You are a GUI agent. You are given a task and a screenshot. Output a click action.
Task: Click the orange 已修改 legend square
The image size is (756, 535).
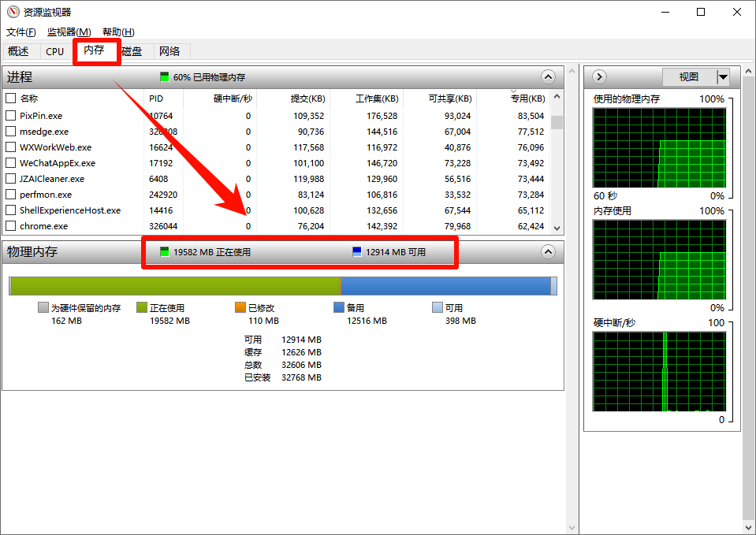pyautogui.click(x=240, y=308)
